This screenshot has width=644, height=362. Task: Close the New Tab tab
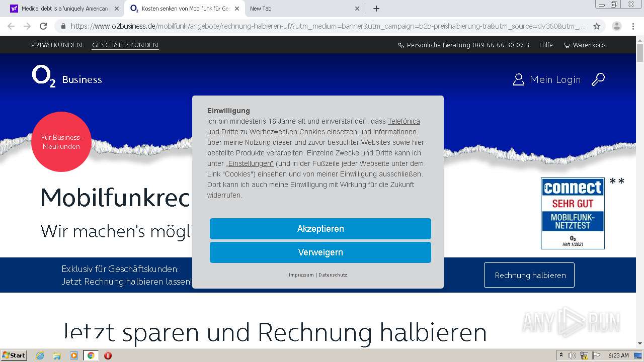(x=357, y=9)
